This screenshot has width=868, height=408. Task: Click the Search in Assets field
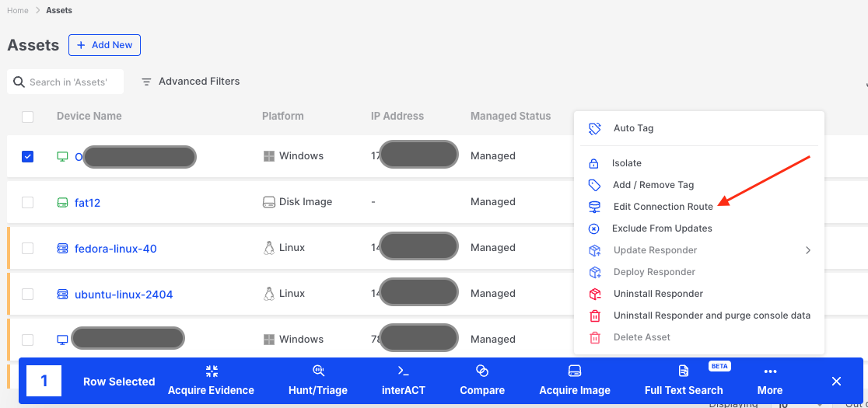point(70,82)
